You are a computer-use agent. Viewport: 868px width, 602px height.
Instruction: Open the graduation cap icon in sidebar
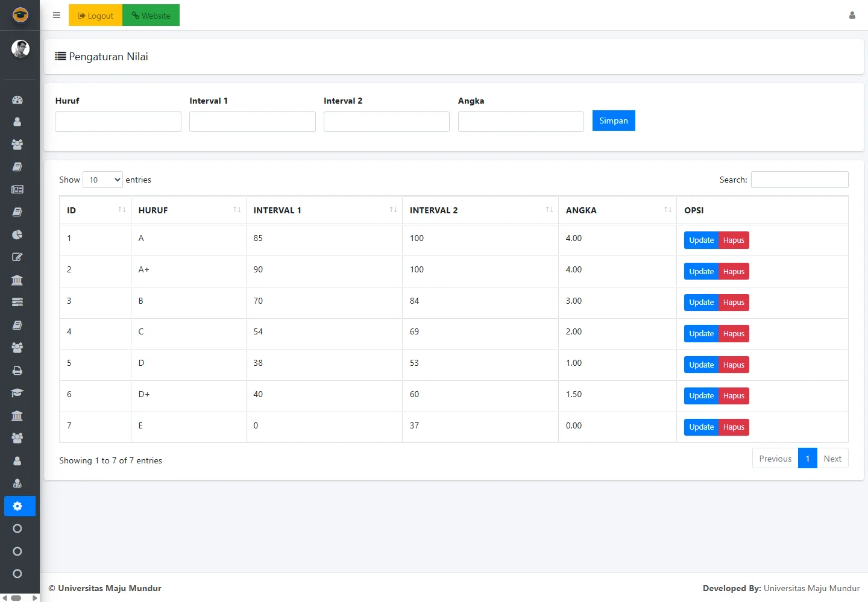coord(17,393)
